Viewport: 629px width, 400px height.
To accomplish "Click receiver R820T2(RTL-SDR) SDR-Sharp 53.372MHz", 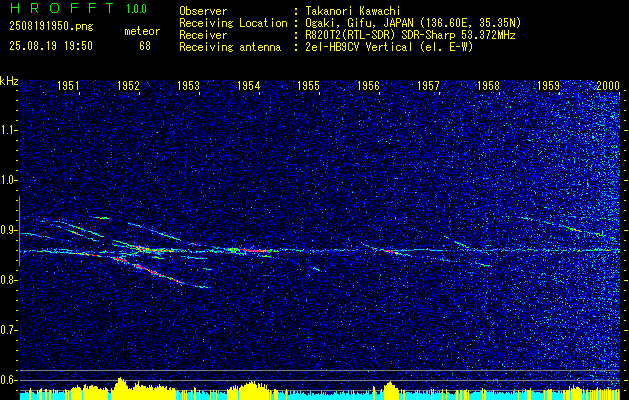I will 410,35.
